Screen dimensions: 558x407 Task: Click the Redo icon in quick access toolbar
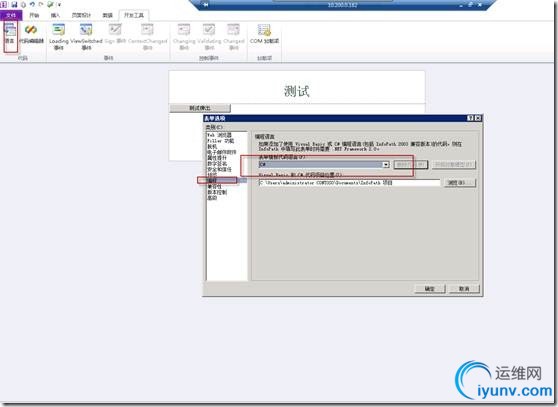click(41, 5)
